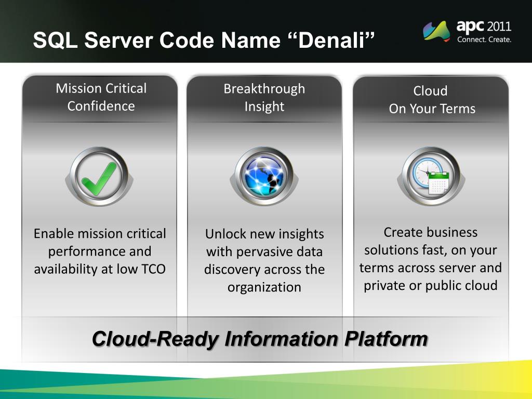Select the "Cloud On Your Terms" heading

(432, 100)
